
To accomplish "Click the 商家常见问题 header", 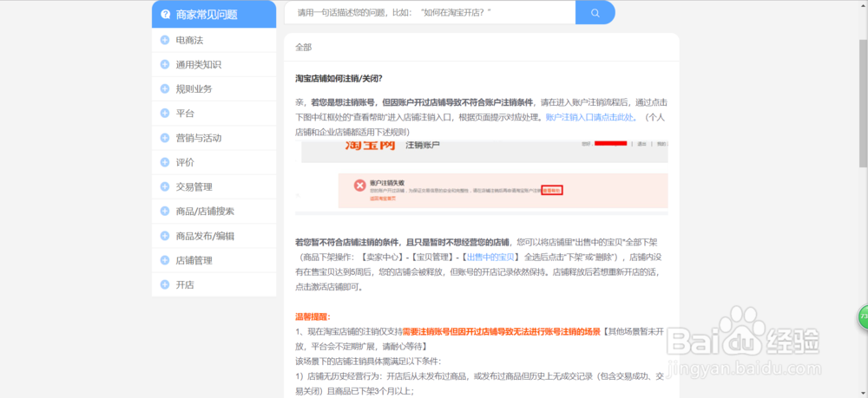I will click(214, 15).
